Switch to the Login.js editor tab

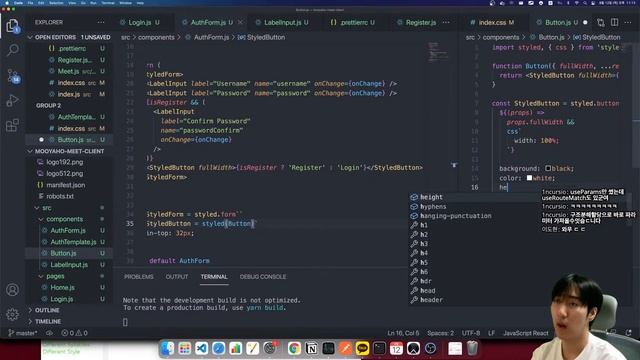click(x=140, y=22)
